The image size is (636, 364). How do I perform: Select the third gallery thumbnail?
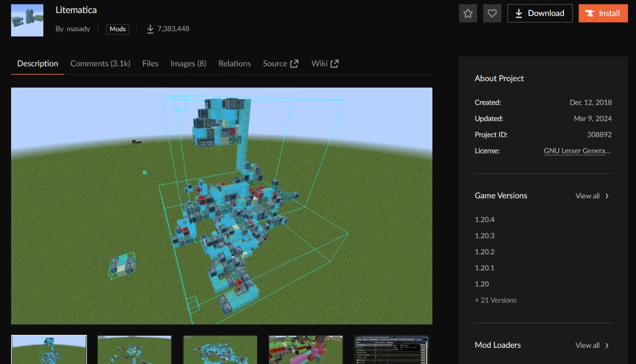220,349
